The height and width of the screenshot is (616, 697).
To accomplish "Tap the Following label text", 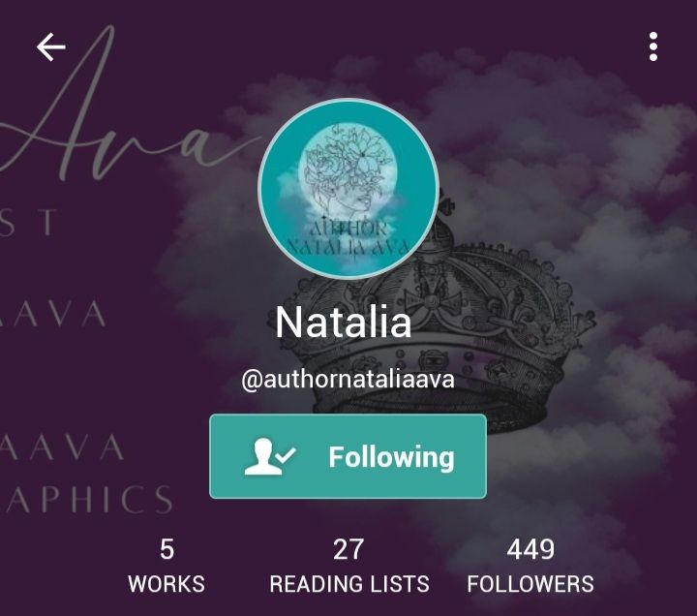I will pos(392,458).
